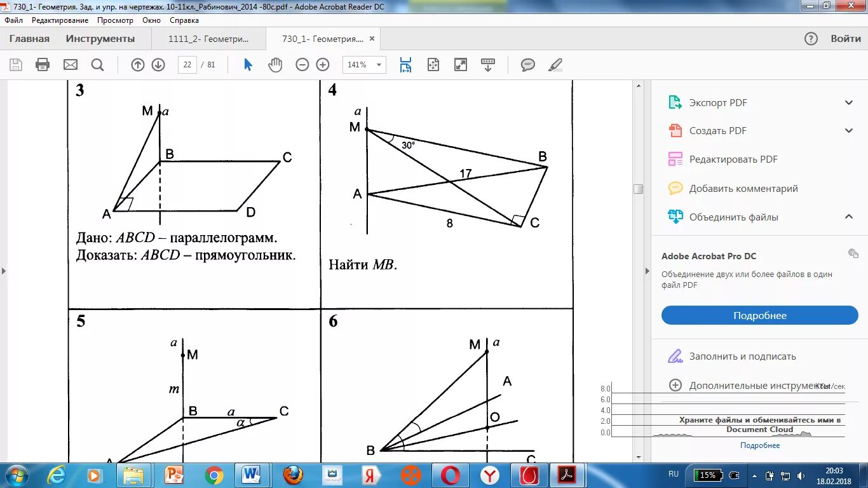Open the Файл menu
Viewport: 868px width, 488px height.
tap(13, 20)
